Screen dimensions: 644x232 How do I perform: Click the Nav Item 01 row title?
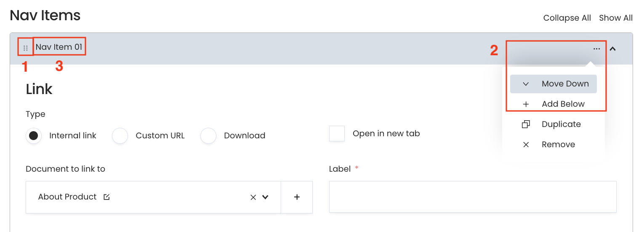(59, 47)
